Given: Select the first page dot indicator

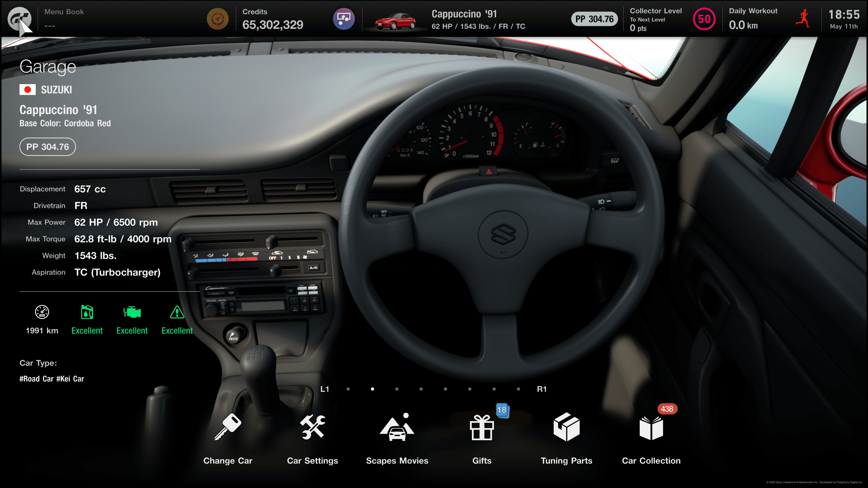Looking at the screenshot, I should (x=348, y=389).
